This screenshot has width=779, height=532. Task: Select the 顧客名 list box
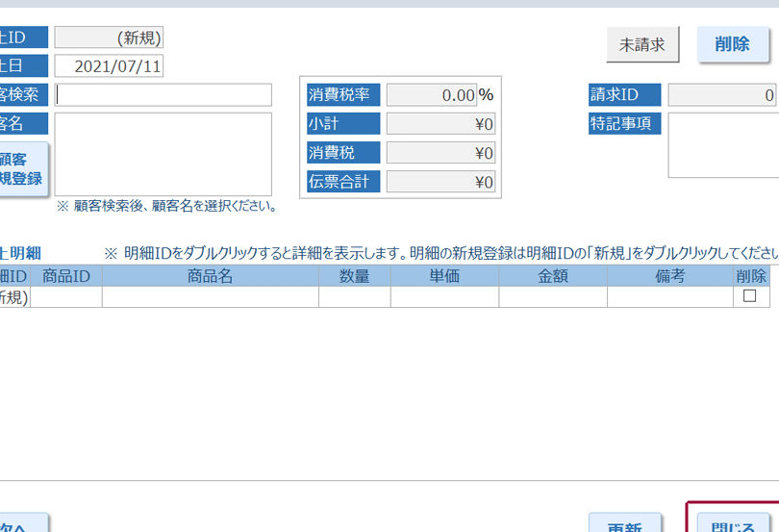pos(163,154)
